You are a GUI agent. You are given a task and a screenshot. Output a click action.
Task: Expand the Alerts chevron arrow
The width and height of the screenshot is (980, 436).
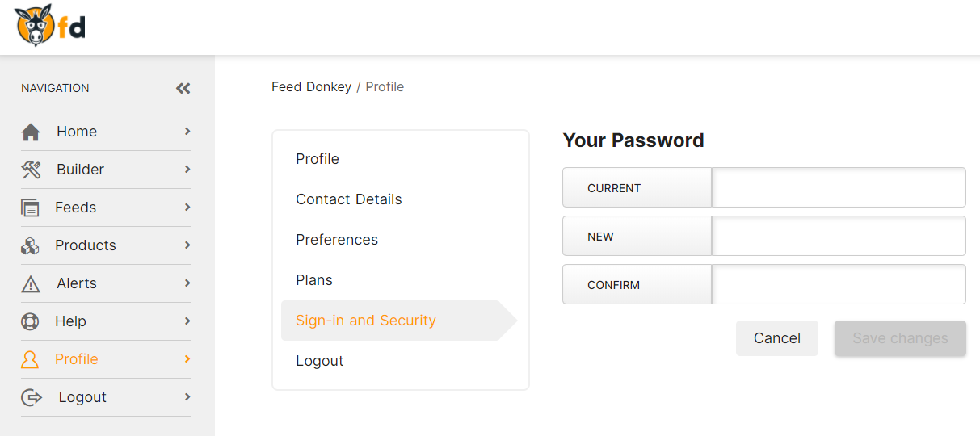coord(187,283)
